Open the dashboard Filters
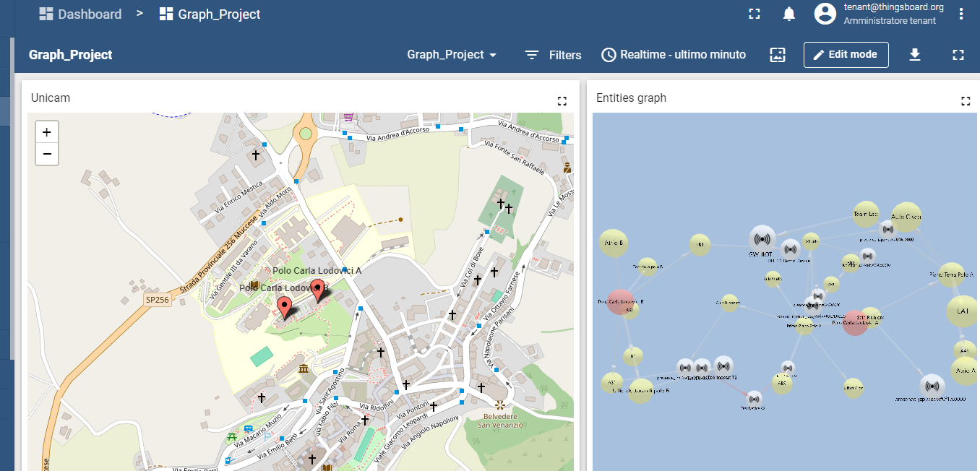980x471 pixels. pos(553,55)
